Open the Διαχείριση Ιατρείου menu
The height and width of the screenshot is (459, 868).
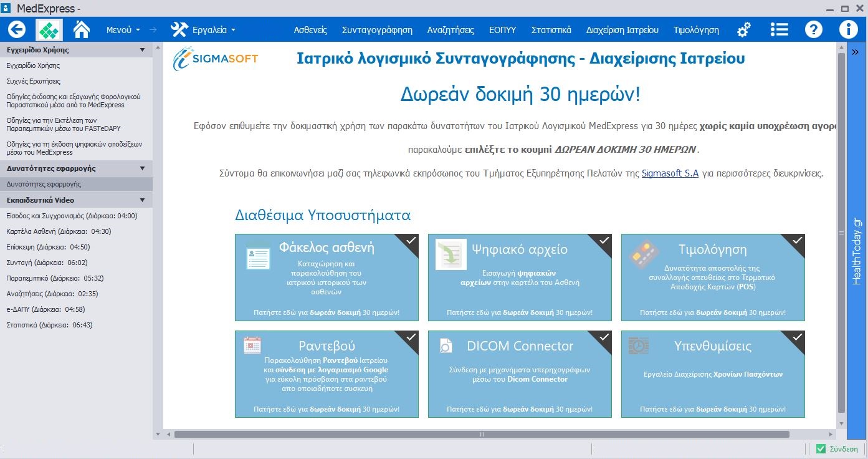622,30
